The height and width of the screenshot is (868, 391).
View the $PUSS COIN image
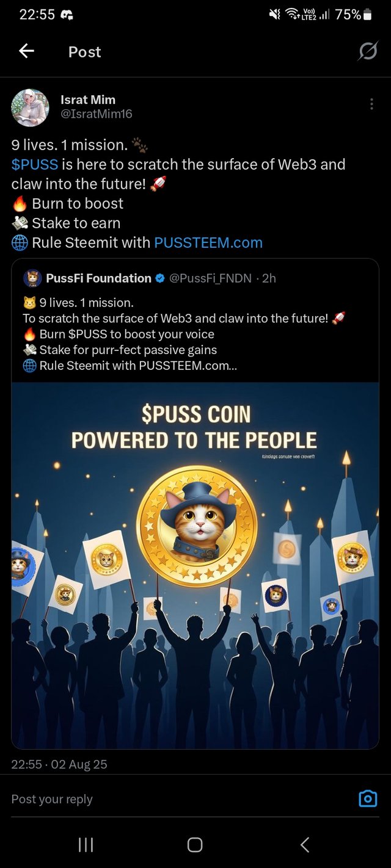(x=195, y=565)
